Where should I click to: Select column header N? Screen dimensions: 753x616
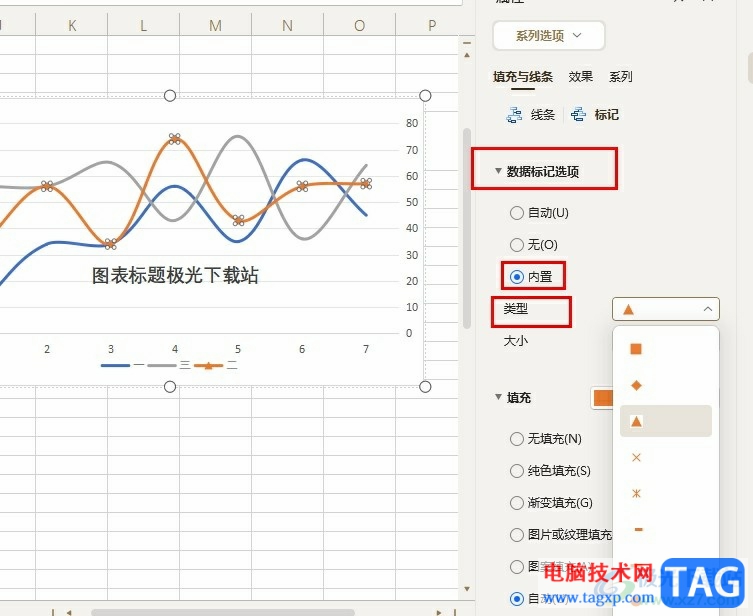click(x=288, y=25)
